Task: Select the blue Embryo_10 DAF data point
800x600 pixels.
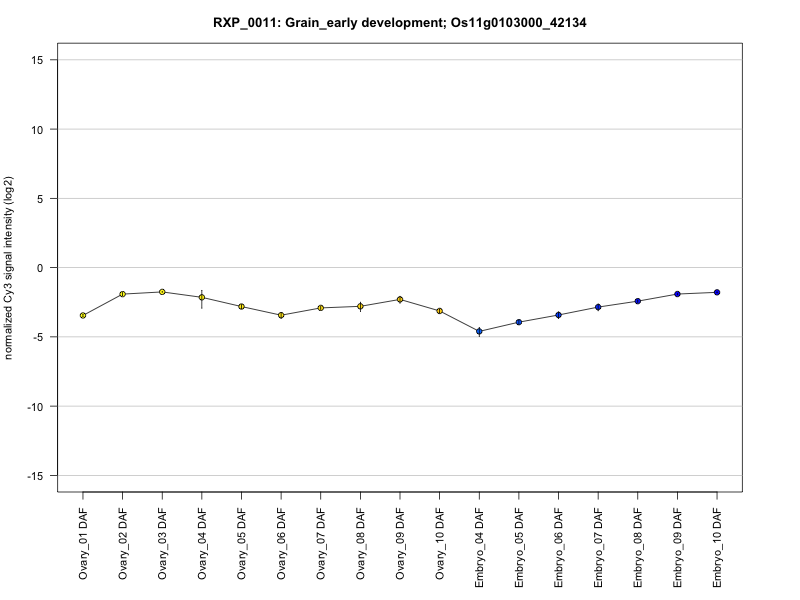Action: [x=717, y=292]
